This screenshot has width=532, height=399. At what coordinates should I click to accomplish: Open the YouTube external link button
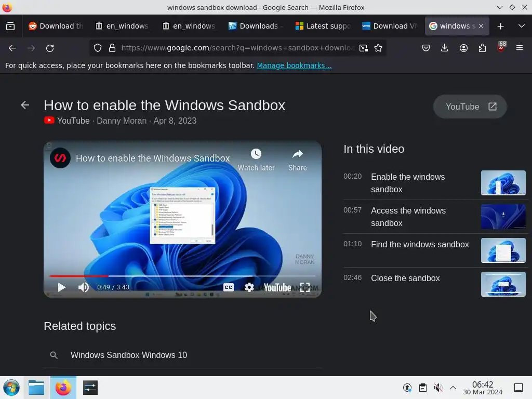470,107
